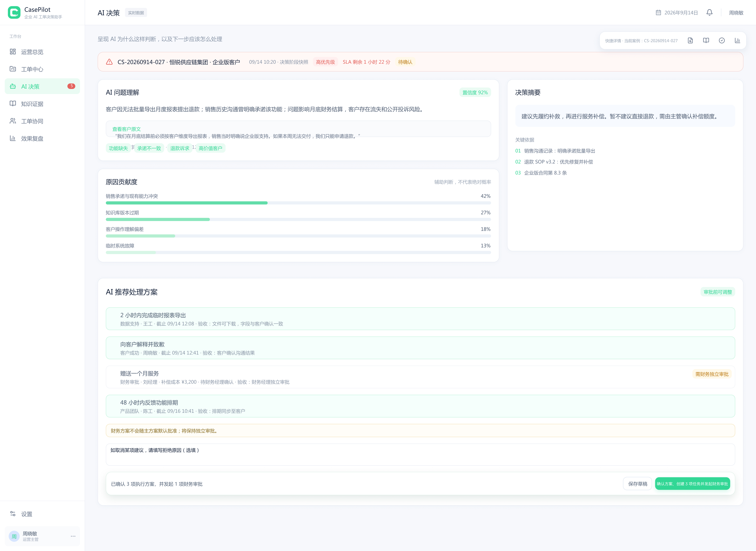Click the 13% value in 原因贡献度
The height and width of the screenshot is (551, 756).
(x=485, y=245)
